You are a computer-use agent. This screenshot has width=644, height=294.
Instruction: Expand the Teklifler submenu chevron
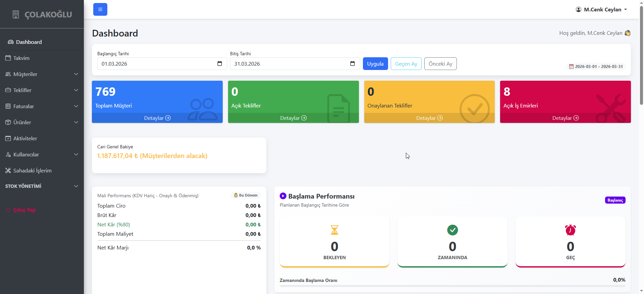click(x=76, y=90)
